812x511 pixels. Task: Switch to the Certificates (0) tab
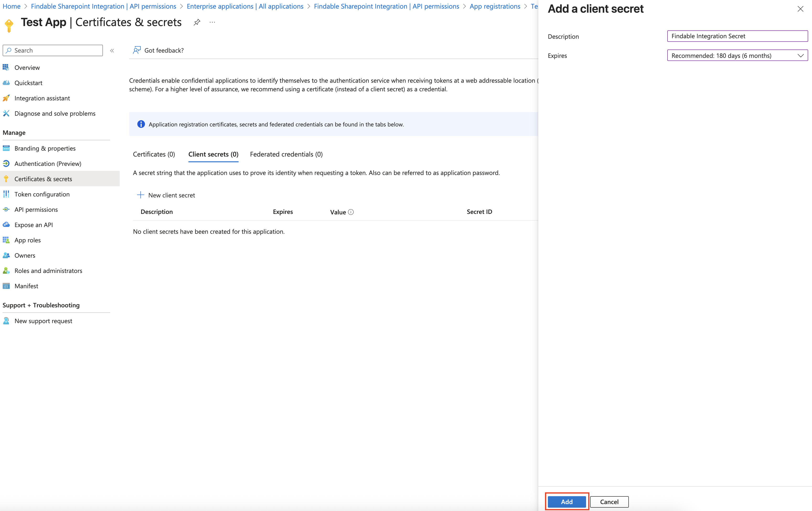[154, 154]
